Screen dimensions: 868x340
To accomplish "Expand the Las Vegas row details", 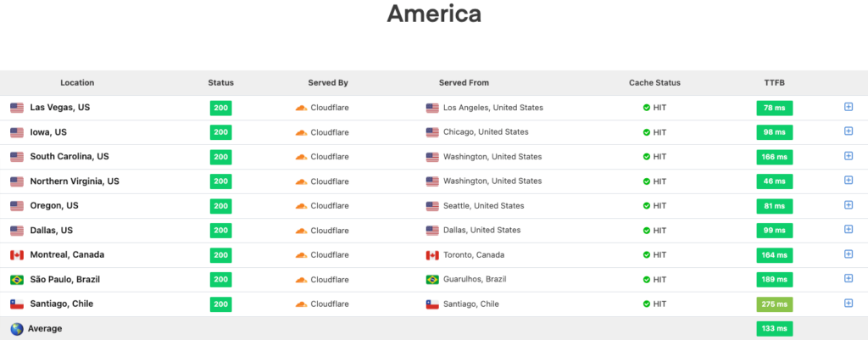I will click(848, 107).
